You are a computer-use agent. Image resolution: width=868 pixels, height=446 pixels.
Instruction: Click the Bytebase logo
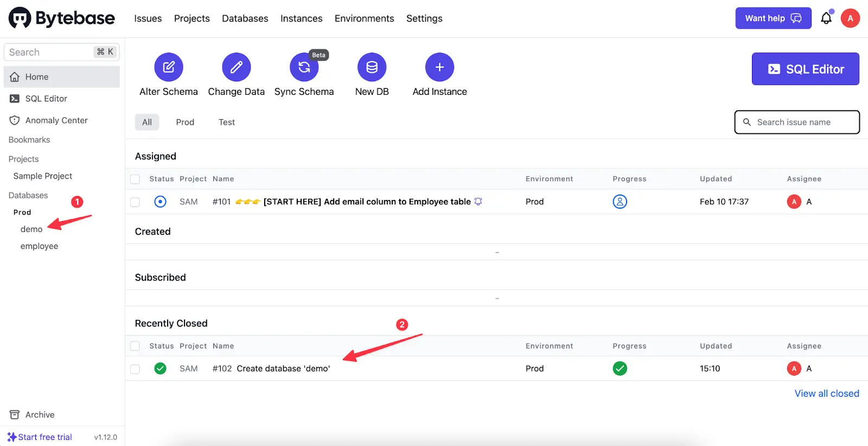(x=62, y=18)
